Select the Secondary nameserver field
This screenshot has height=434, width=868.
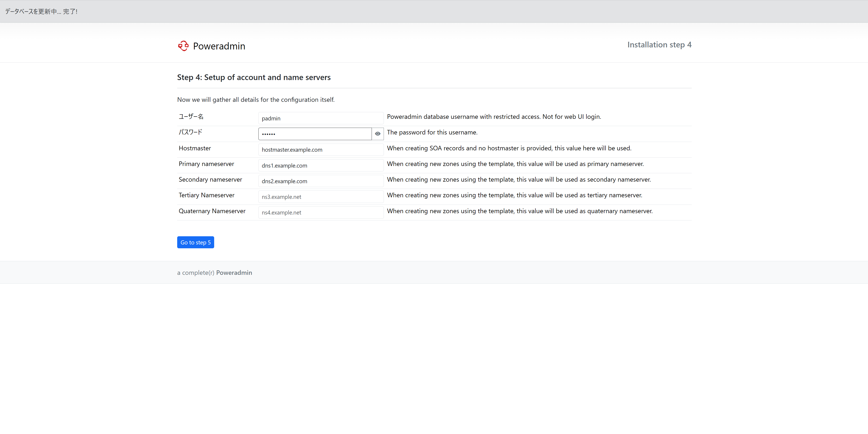point(320,181)
